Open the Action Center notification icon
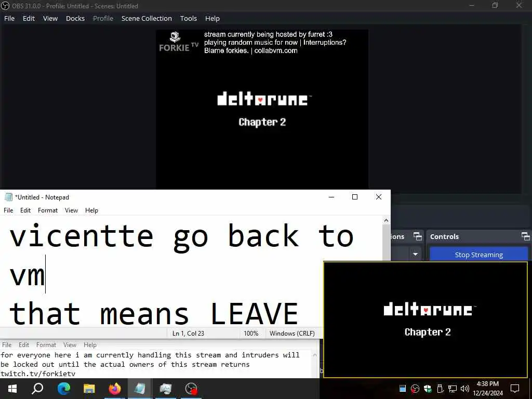The image size is (532, 399). [x=515, y=389]
